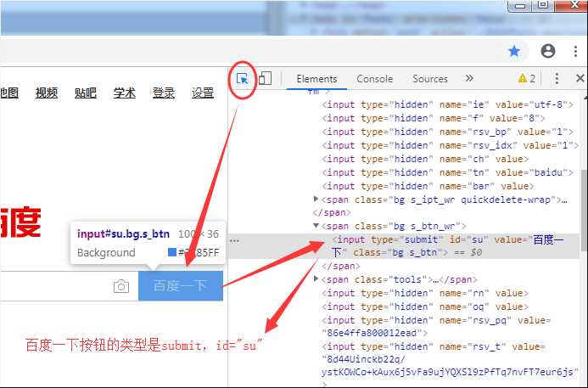Toggle the device toolbar icon
The height and width of the screenshot is (388, 588).
(265, 78)
